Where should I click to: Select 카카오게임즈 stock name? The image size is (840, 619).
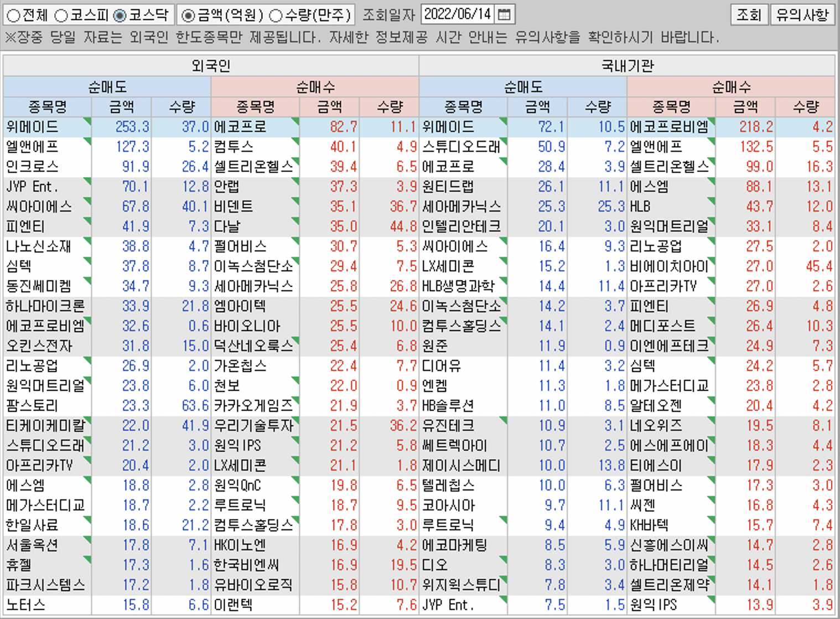tap(253, 406)
